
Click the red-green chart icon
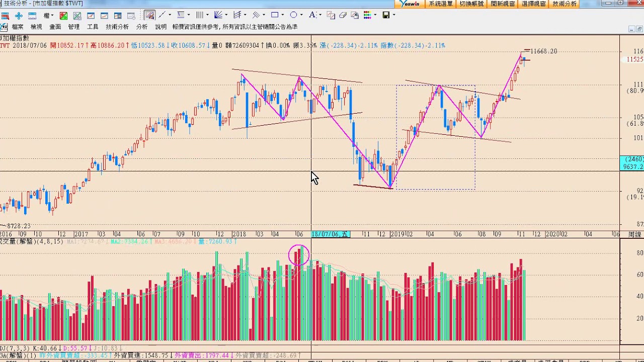pos(63,16)
